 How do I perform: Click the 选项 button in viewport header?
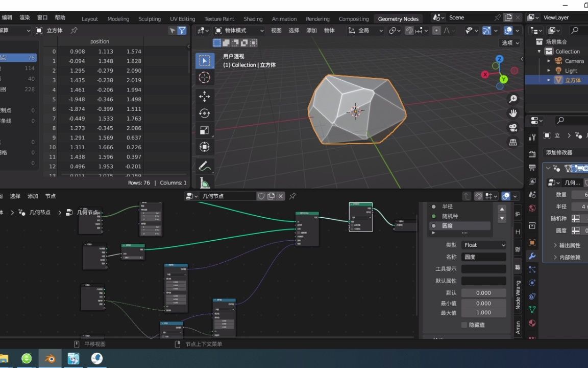(509, 42)
